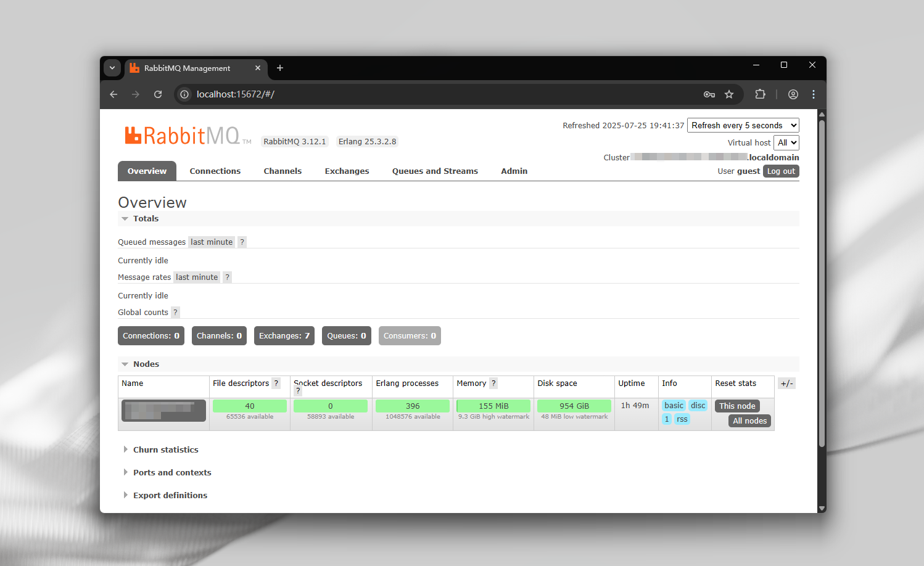Go forward in browser history

point(136,94)
